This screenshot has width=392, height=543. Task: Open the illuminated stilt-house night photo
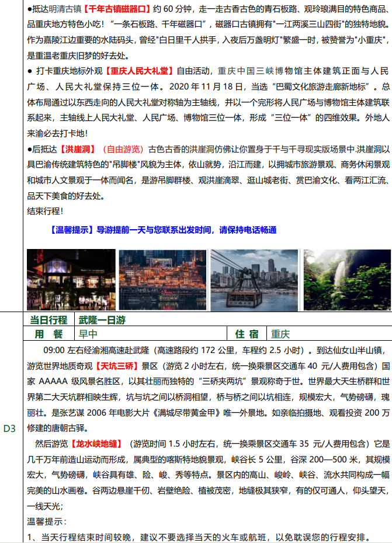pyautogui.click(x=162, y=279)
